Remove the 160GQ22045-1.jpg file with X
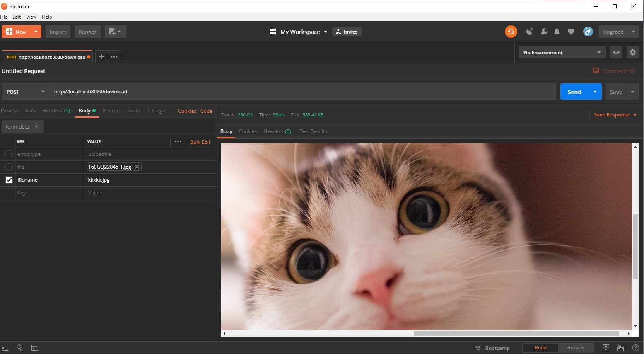The height and width of the screenshot is (354, 644). pos(137,167)
